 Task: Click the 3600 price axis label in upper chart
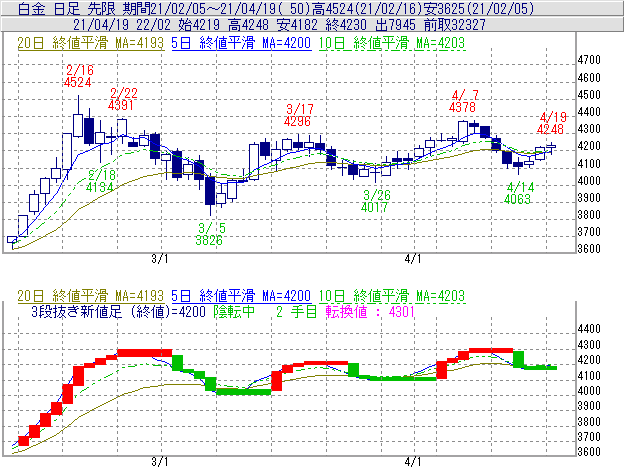(589, 249)
